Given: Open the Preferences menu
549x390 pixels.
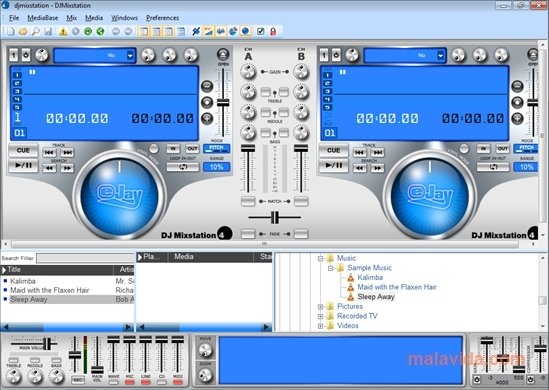Looking at the screenshot, I should (x=162, y=18).
